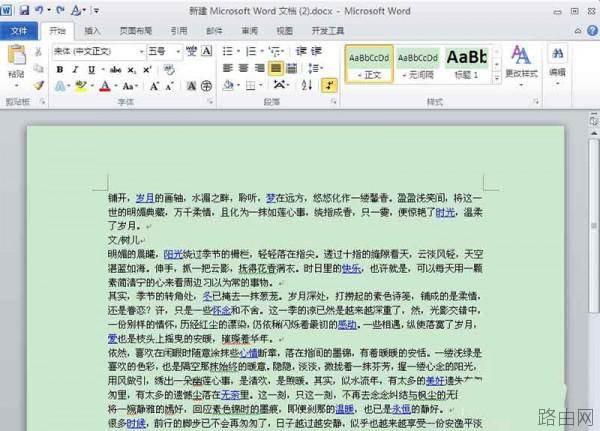
Task: Click the superscript x² icon
Action: pos(147,70)
